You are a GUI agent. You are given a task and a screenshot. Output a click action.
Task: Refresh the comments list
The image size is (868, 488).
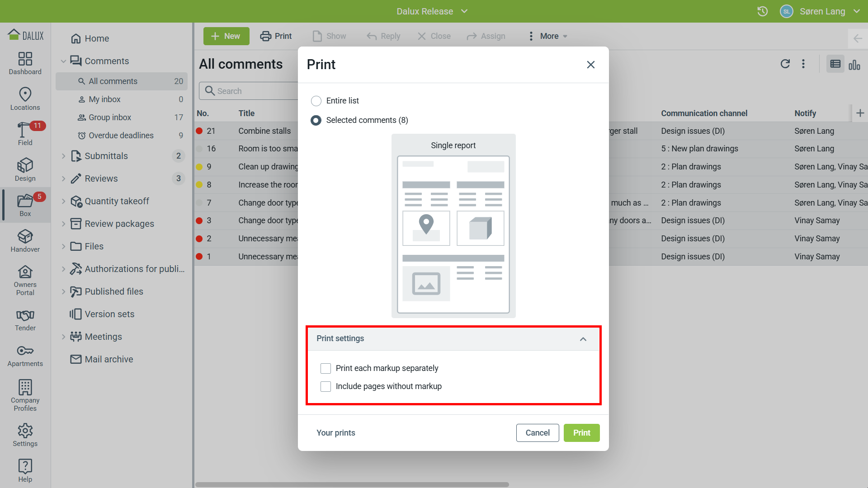pyautogui.click(x=785, y=64)
